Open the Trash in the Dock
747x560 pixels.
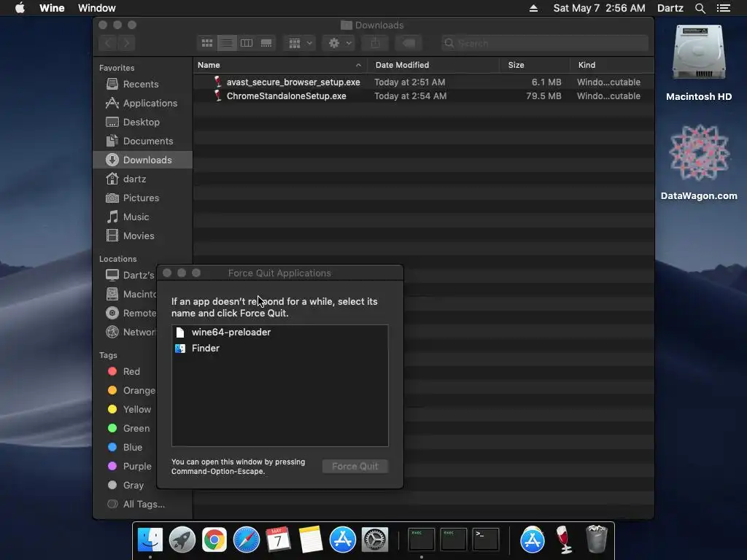(597, 540)
